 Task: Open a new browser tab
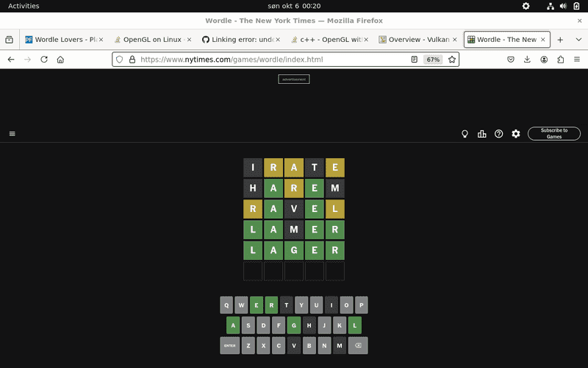pyautogui.click(x=560, y=40)
